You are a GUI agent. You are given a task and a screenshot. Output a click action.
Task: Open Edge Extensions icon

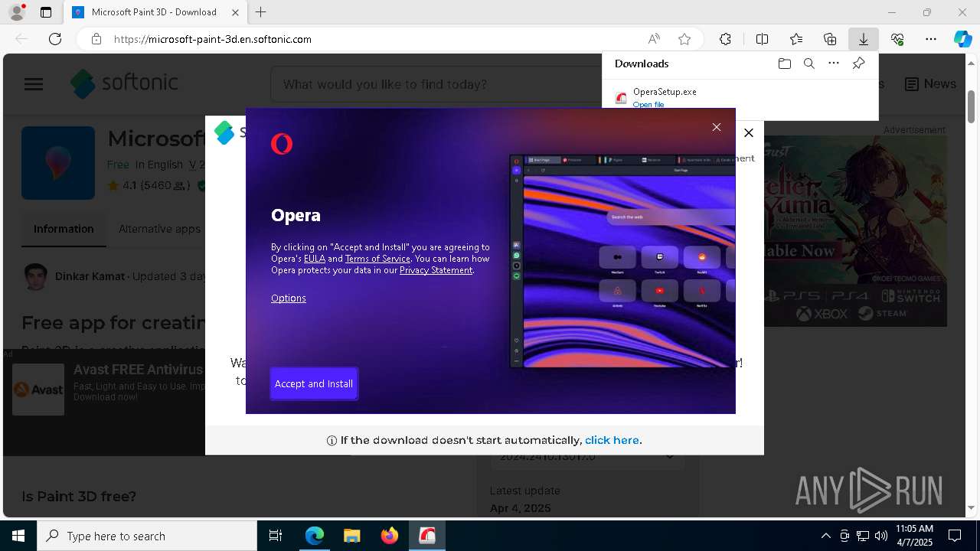coord(725,39)
